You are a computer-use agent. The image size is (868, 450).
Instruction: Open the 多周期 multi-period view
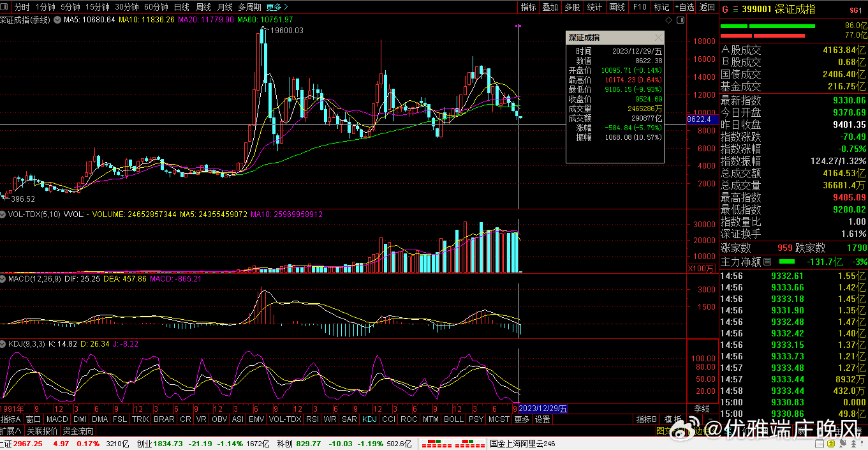[x=249, y=7]
